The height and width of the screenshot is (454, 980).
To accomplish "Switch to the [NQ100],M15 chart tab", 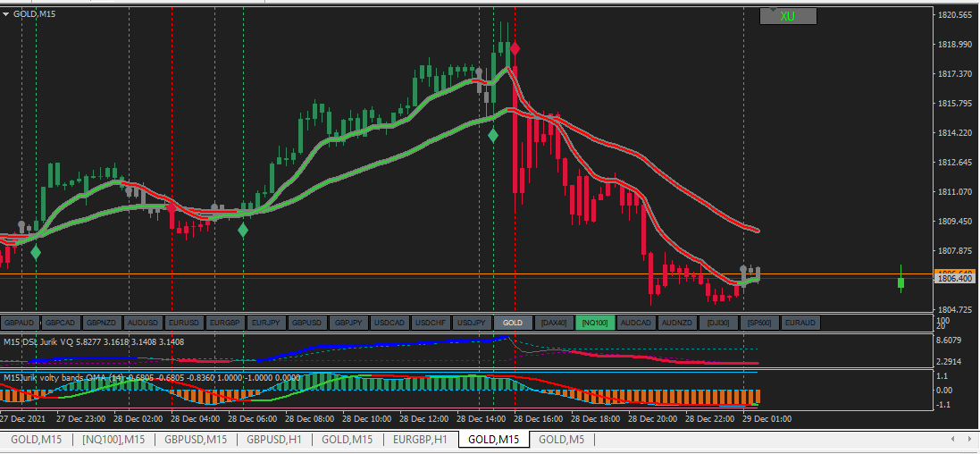I will [x=113, y=440].
